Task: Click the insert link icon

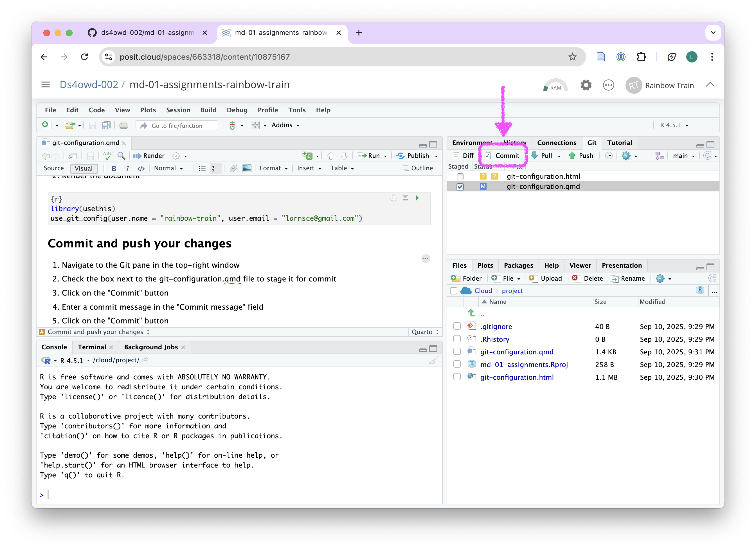Action: coord(233,168)
